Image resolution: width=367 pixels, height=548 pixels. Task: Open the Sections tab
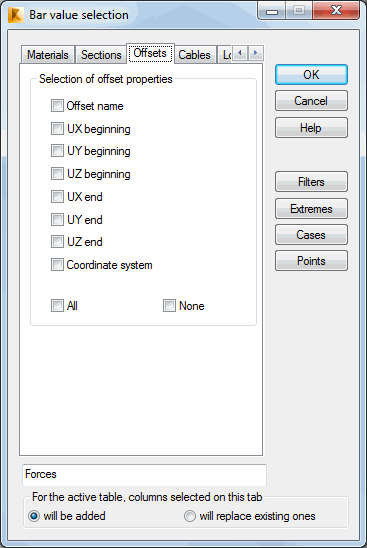101,55
